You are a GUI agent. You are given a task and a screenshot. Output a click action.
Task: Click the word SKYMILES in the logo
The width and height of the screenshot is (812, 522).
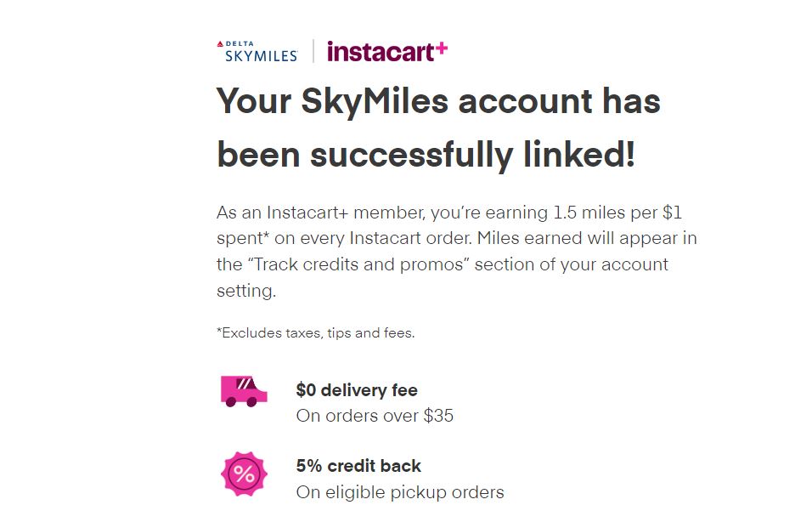point(262,56)
